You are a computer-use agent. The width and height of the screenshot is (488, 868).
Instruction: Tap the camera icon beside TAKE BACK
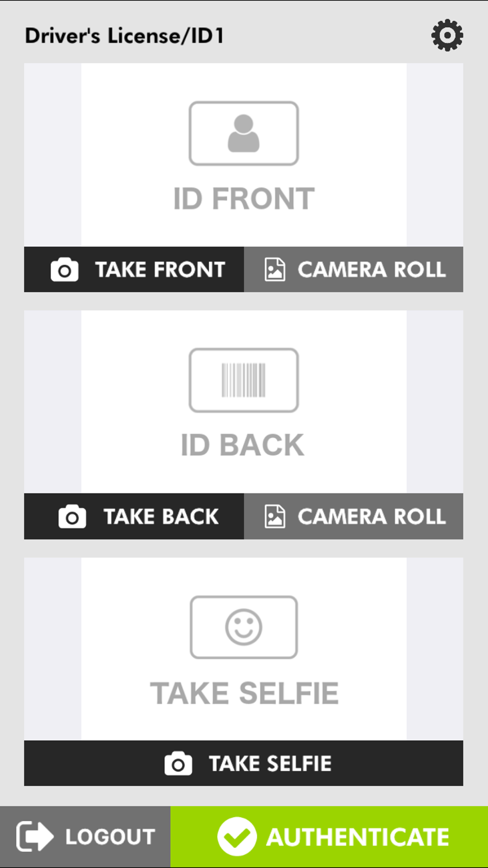[x=72, y=517]
